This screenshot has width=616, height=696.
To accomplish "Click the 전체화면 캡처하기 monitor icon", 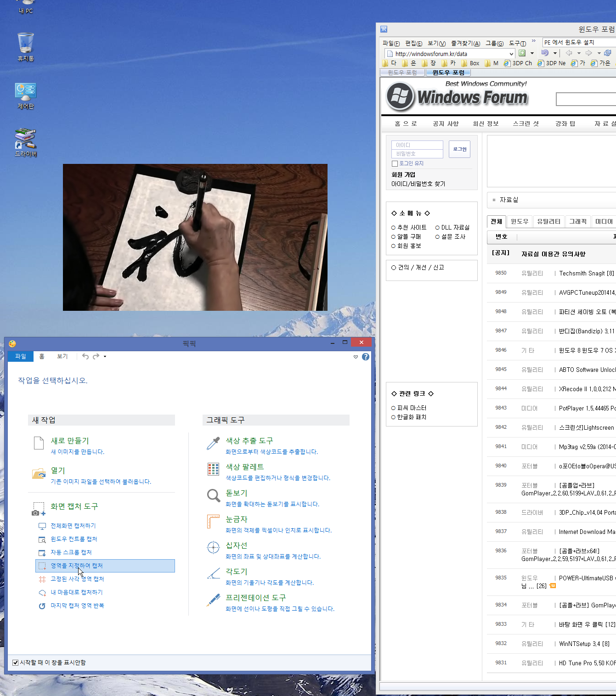I will pyautogui.click(x=42, y=526).
